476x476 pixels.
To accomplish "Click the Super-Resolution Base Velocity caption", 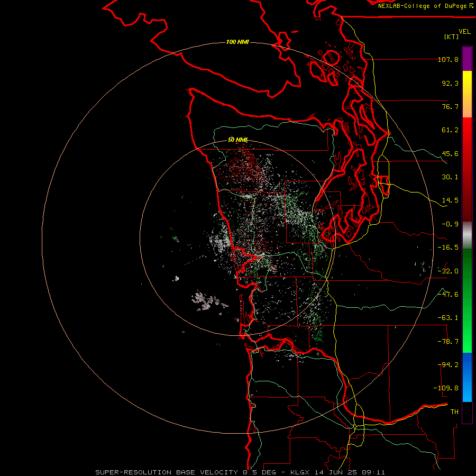I will [x=240, y=472].
